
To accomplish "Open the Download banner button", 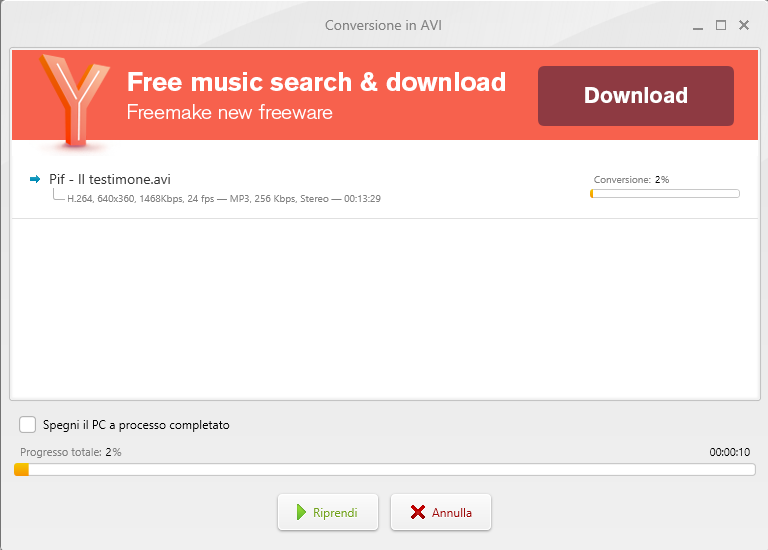I will tap(636, 96).
